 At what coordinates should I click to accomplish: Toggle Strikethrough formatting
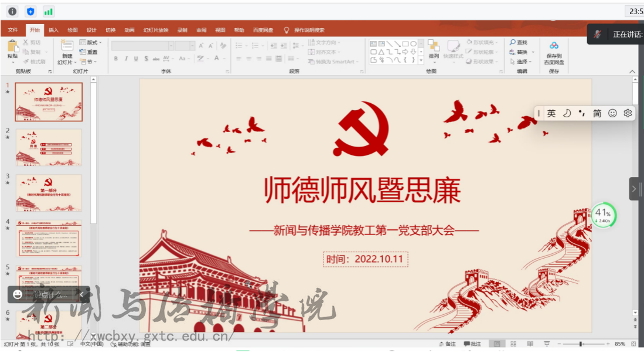point(156,59)
